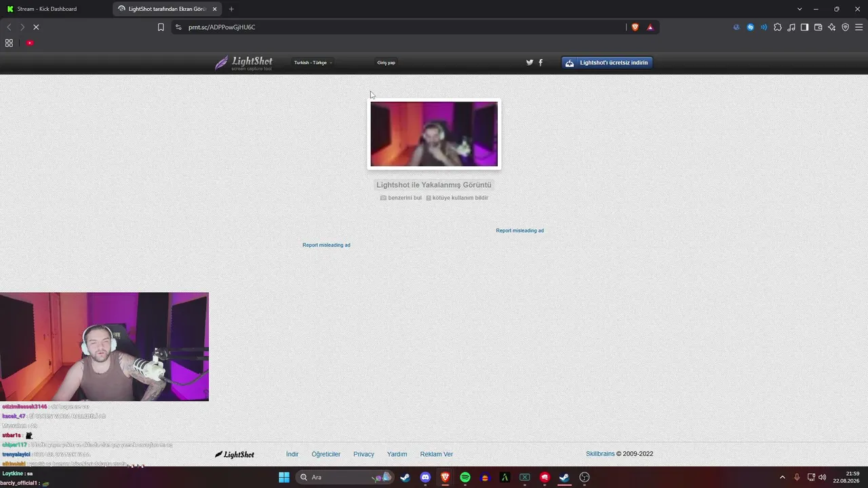Show hidden system tray icons
The image size is (868, 488).
[783, 477]
